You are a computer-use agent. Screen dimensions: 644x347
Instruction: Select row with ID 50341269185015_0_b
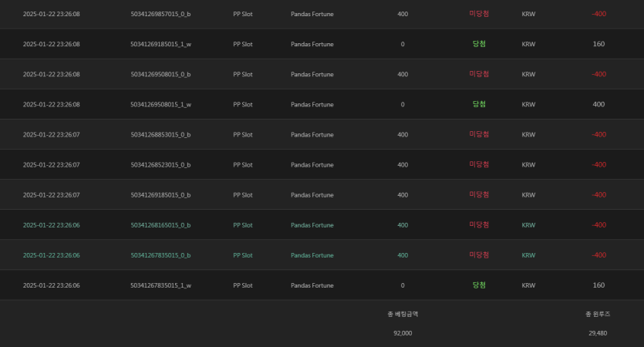pyautogui.click(x=160, y=194)
